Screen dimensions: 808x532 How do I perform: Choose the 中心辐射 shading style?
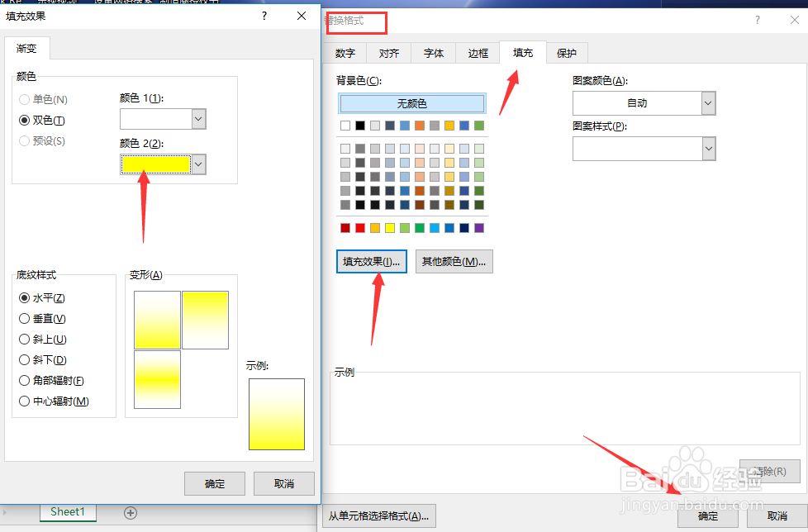tap(54, 401)
